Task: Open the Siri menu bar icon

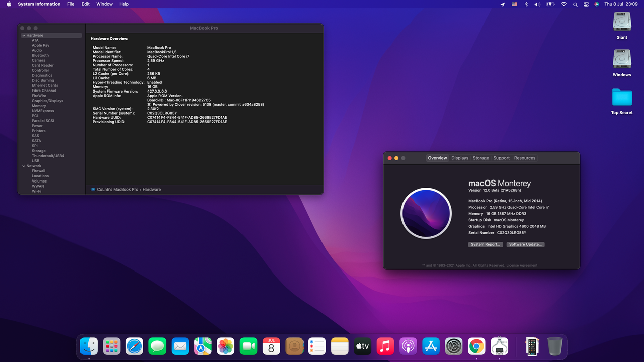Action: pyautogui.click(x=597, y=4)
